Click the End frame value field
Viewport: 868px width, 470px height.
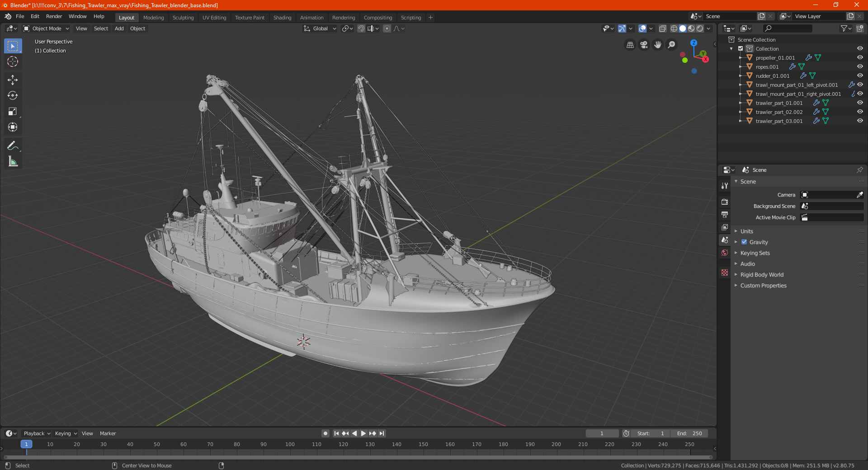689,433
